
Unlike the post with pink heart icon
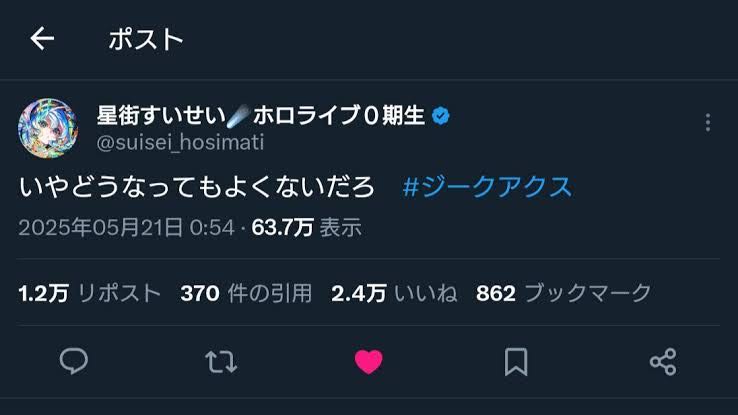click(369, 362)
